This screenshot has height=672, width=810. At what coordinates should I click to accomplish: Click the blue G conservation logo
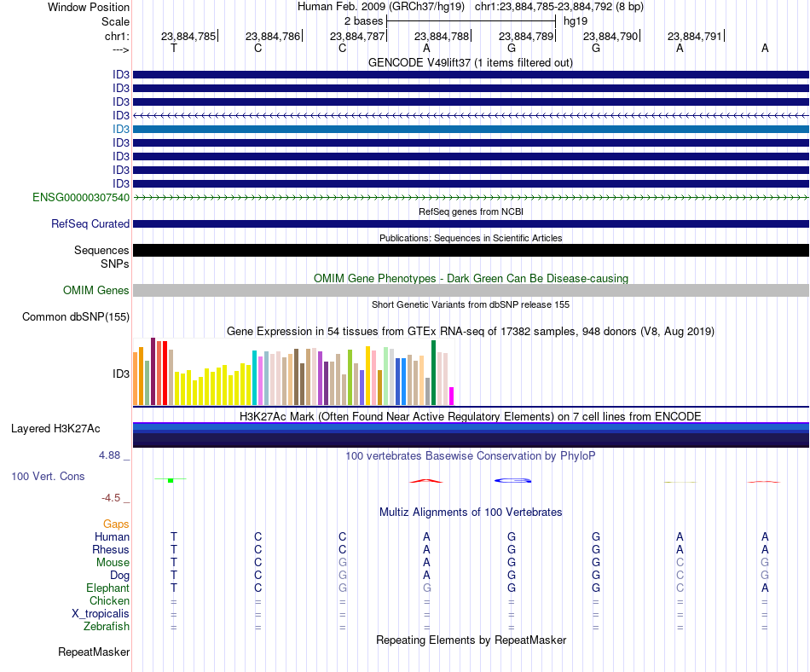[x=512, y=480]
